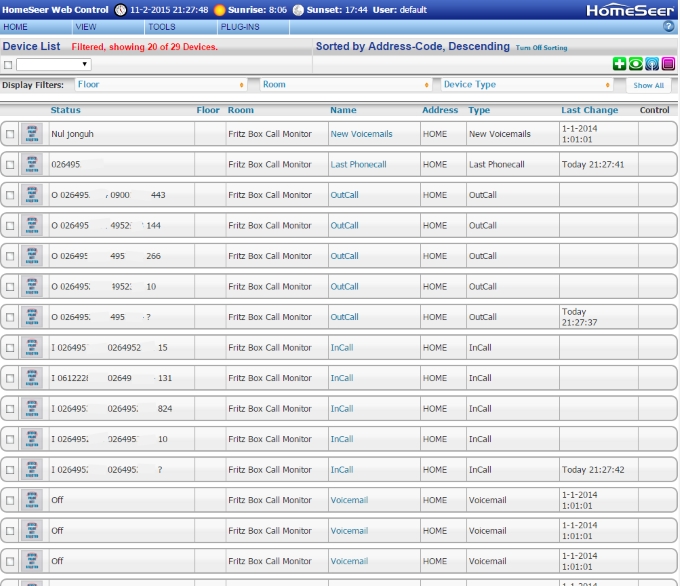Click 'Today 21:27:41' last change value
This screenshot has height=586, width=680.
coord(593,164)
